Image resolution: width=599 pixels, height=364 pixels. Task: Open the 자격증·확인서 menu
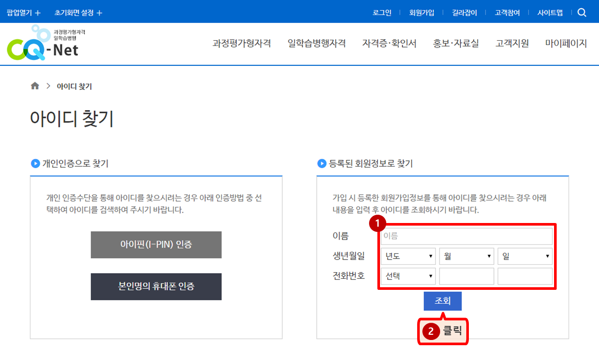pos(389,43)
